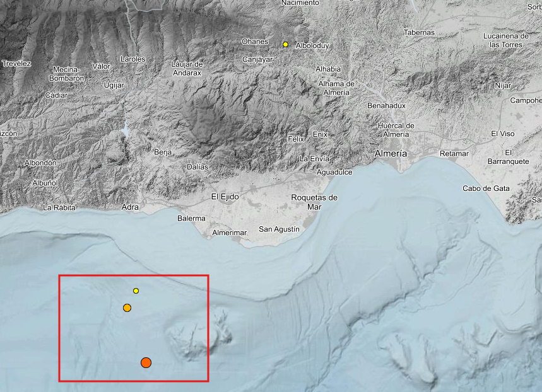Click the Cabo de Gata label
The height and width of the screenshot is (392, 542).
pos(486,188)
